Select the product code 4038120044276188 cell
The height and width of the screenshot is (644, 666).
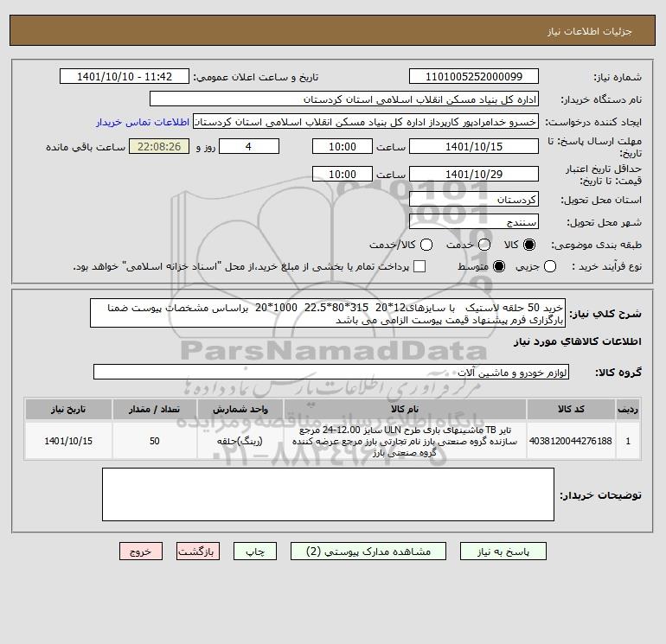coord(571,441)
